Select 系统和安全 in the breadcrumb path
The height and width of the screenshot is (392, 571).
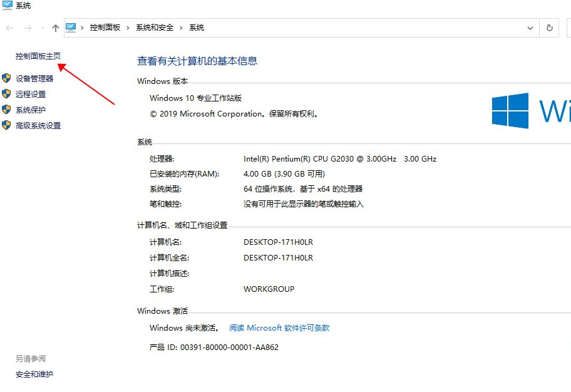(155, 28)
